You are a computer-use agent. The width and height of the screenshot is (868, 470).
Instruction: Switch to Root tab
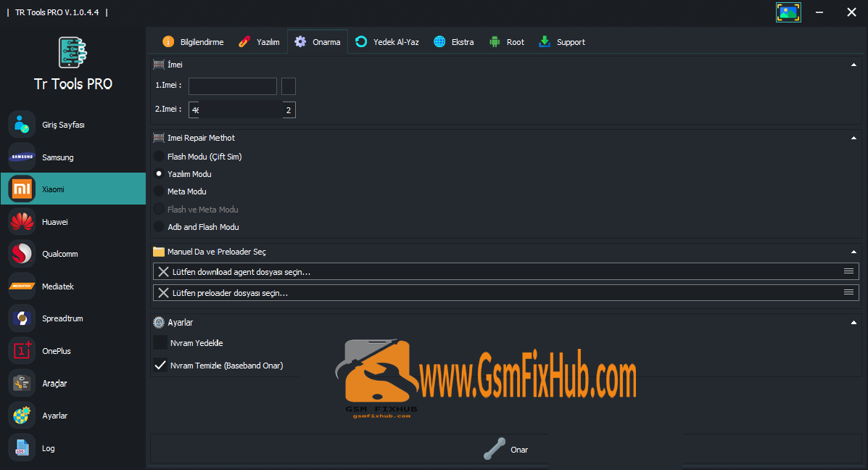tap(507, 42)
